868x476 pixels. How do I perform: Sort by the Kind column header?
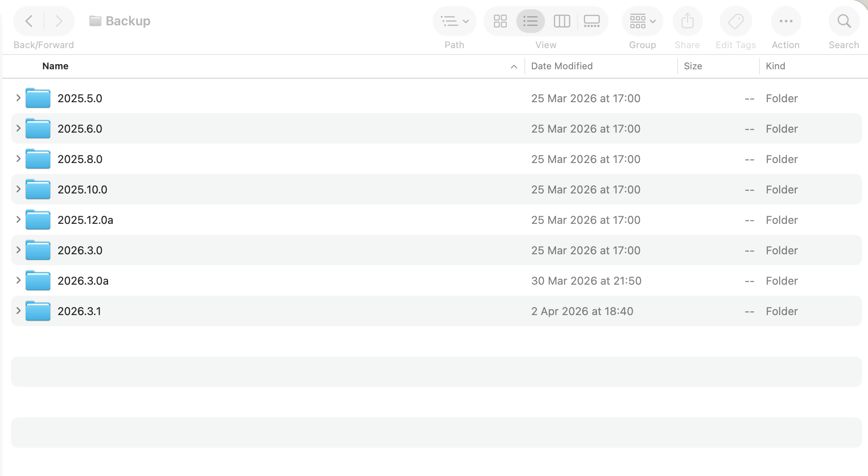click(775, 66)
